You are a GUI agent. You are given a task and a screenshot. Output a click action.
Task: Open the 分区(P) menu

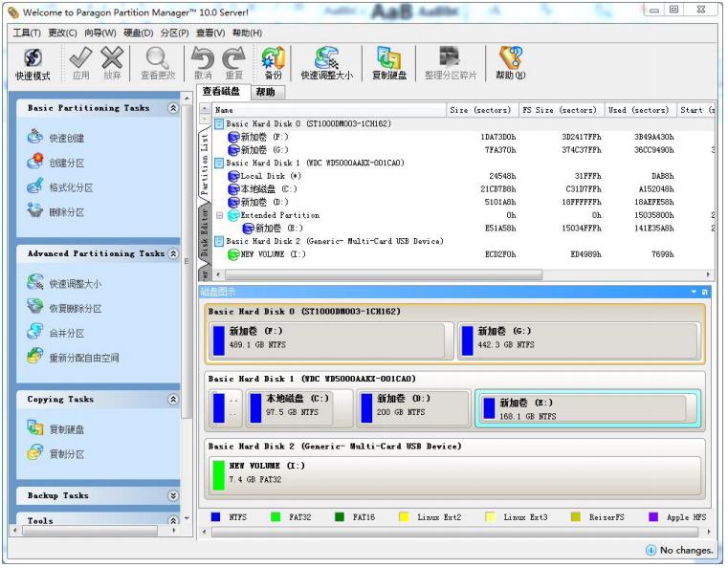click(174, 33)
